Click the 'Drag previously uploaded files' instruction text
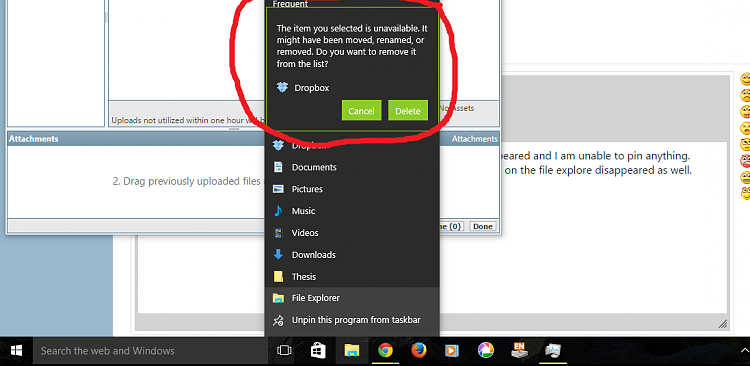Image resolution: width=750 pixels, height=366 pixels. click(188, 182)
